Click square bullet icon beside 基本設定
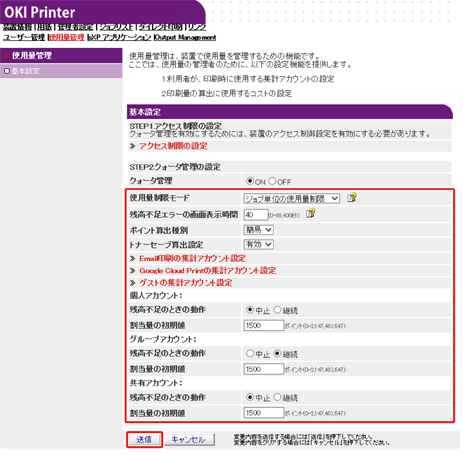This screenshot has height=456, width=463. click(x=7, y=71)
